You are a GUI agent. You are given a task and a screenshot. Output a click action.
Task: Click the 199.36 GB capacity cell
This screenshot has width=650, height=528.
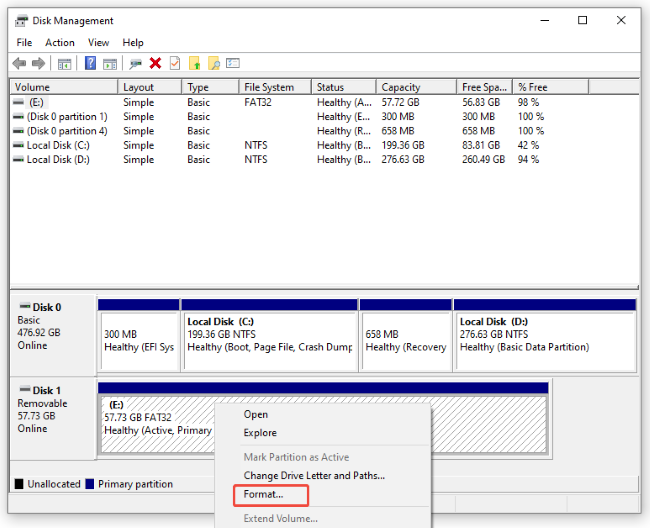click(403, 145)
